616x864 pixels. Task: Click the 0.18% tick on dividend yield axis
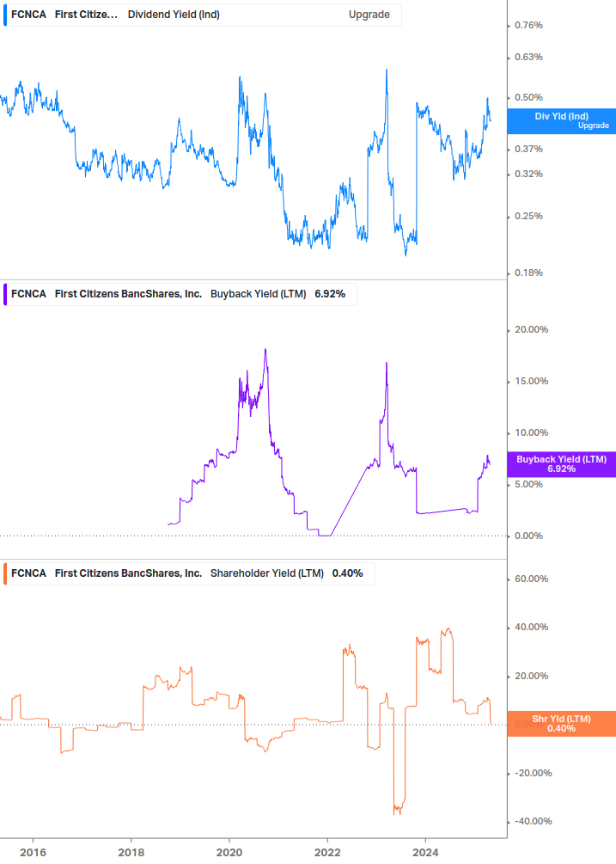pos(528,273)
